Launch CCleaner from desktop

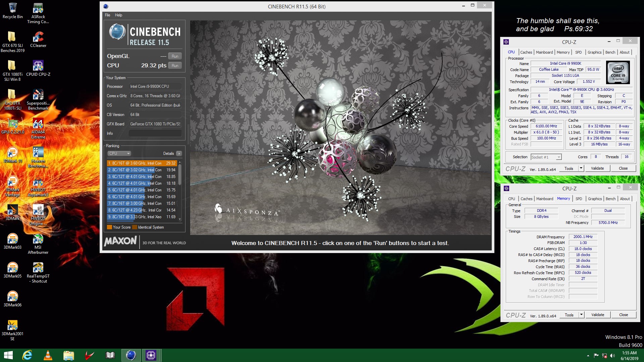coord(38,40)
